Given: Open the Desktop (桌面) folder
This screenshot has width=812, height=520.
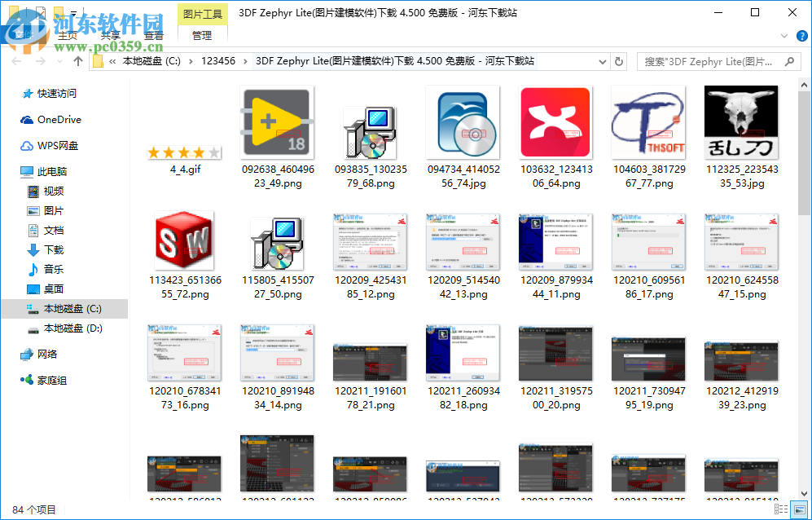Looking at the screenshot, I should point(46,289).
